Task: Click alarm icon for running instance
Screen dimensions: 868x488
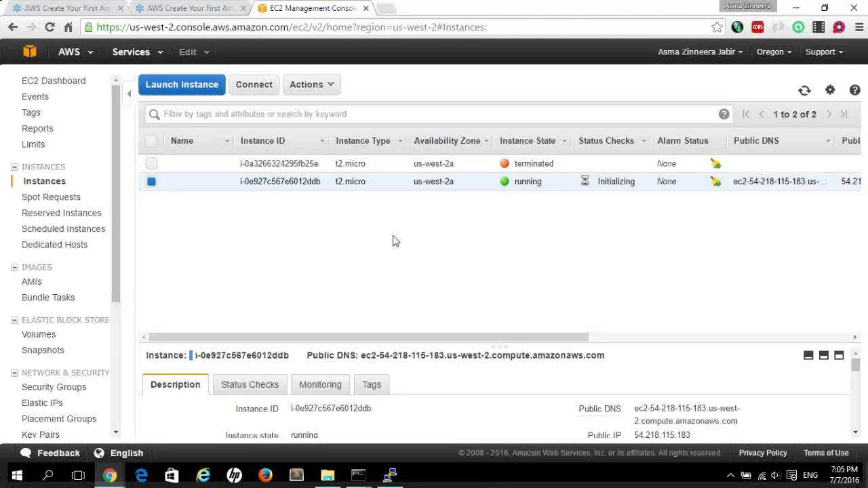Action: [x=715, y=181]
